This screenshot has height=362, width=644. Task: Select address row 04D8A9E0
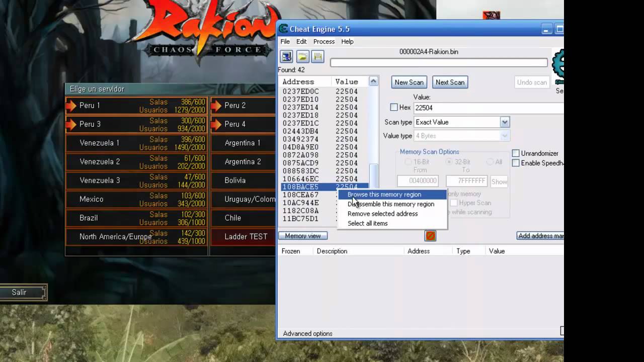pyautogui.click(x=325, y=147)
